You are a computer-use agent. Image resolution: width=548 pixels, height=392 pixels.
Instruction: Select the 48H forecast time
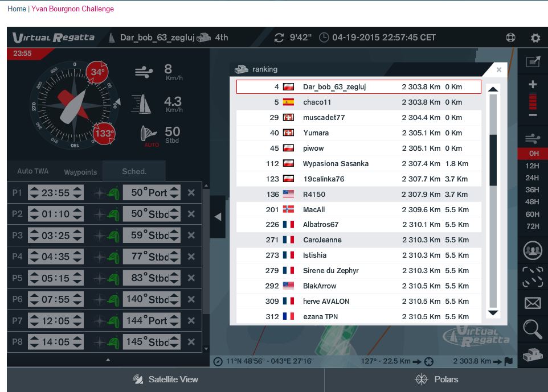(x=532, y=201)
